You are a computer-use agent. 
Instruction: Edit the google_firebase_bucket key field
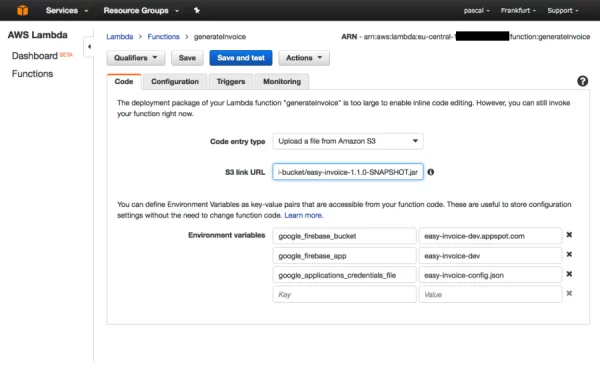[344, 236]
